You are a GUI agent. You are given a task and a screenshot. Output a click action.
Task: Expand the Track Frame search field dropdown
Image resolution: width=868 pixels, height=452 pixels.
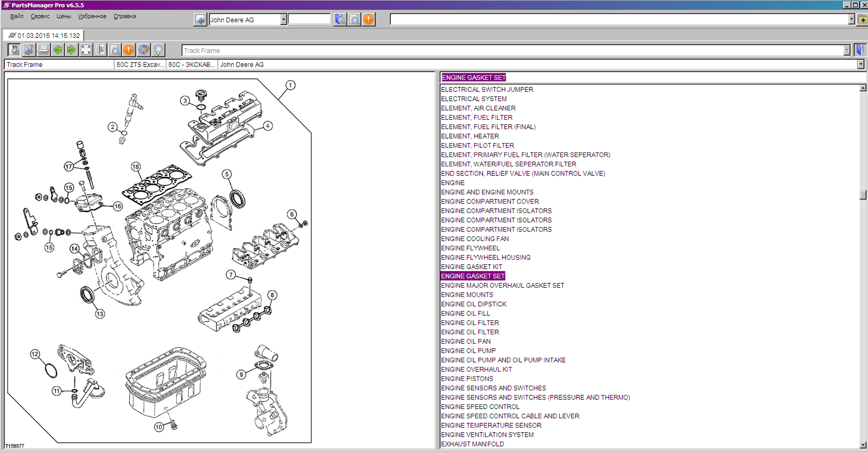(x=847, y=50)
